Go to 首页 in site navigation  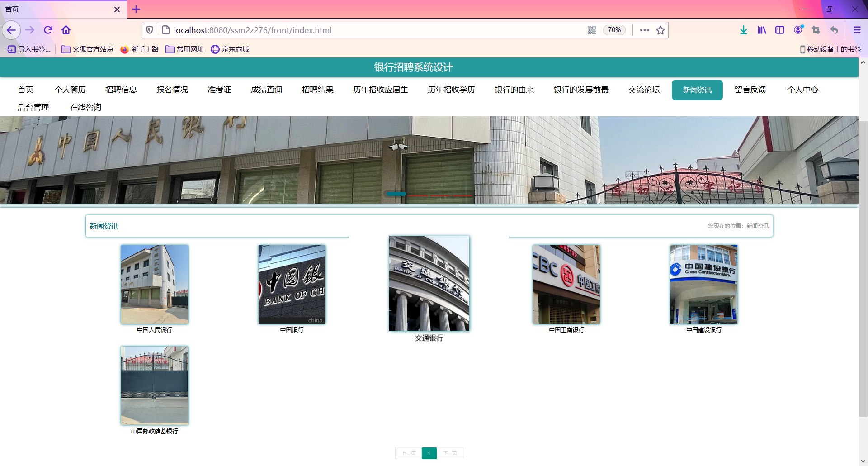tap(26, 90)
